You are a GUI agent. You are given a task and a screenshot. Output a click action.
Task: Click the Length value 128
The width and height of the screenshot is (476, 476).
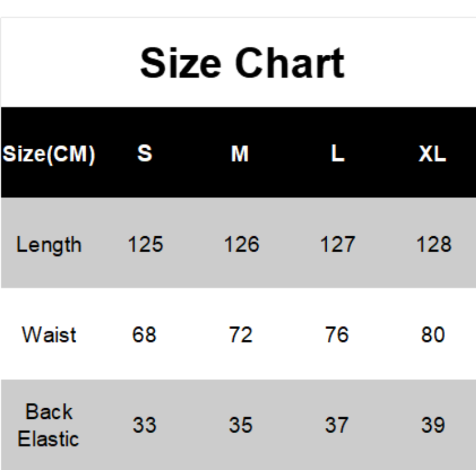coord(434,245)
